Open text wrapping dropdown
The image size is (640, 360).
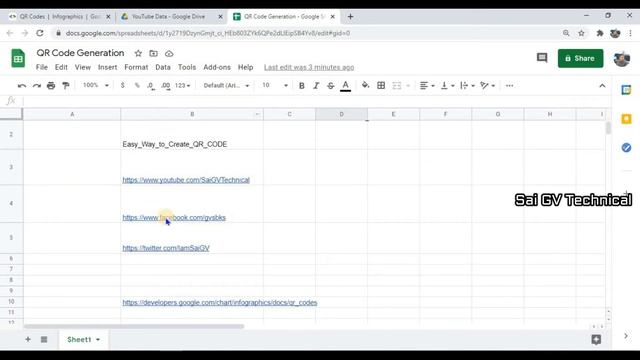[x=467, y=85]
